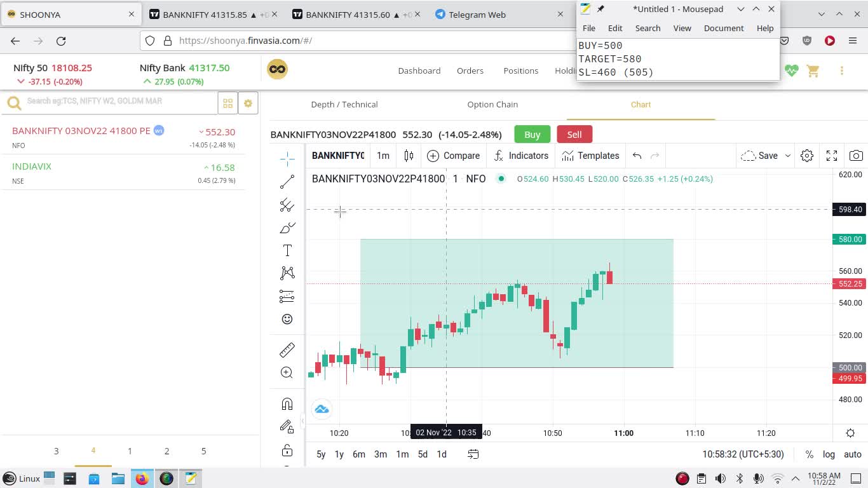Image resolution: width=868 pixels, height=488 pixels.
Task: Set chart range to 1d
Action: [x=442, y=454]
